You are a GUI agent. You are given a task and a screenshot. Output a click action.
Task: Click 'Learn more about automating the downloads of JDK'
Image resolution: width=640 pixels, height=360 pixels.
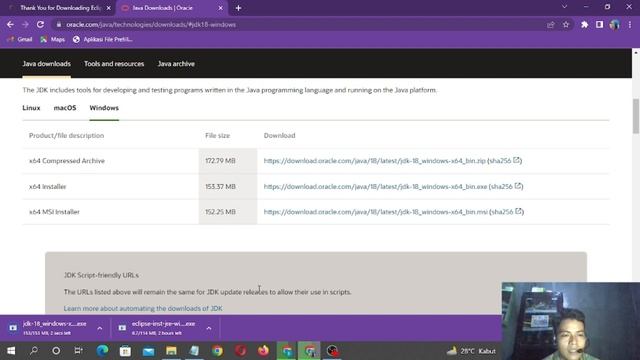coord(143,308)
